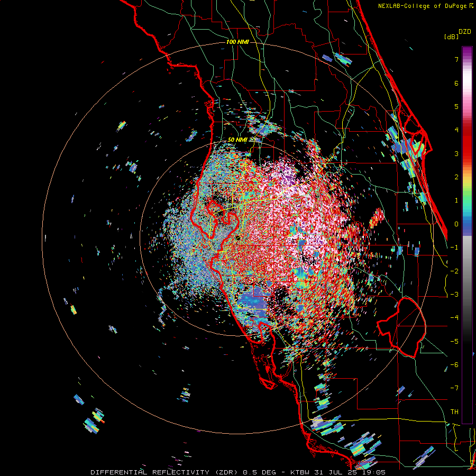Click the 3 dB mark on color scale
476x476 pixels.
coord(456,153)
